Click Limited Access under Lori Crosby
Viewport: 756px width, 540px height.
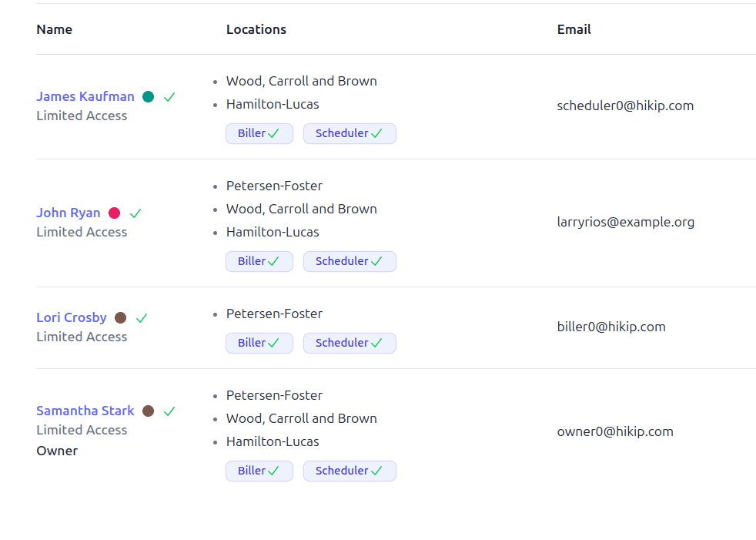pyautogui.click(x=82, y=337)
